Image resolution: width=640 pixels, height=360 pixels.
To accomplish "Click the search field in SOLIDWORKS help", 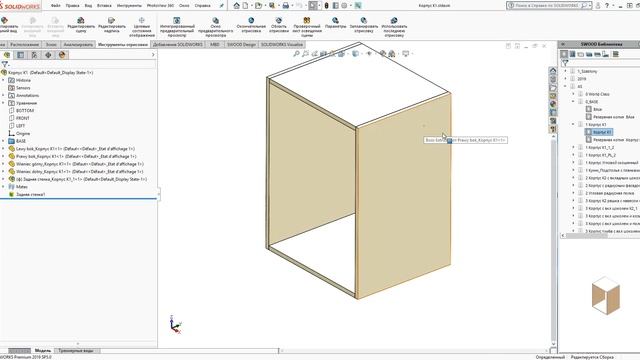I will pyautogui.click(x=547, y=6).
